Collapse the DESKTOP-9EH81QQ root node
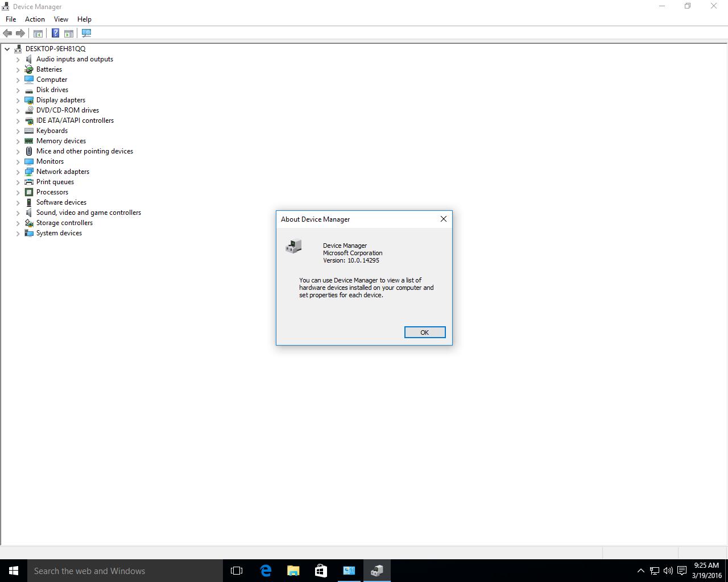Viewport: 728px width, 582px height. tap(7, 49)
